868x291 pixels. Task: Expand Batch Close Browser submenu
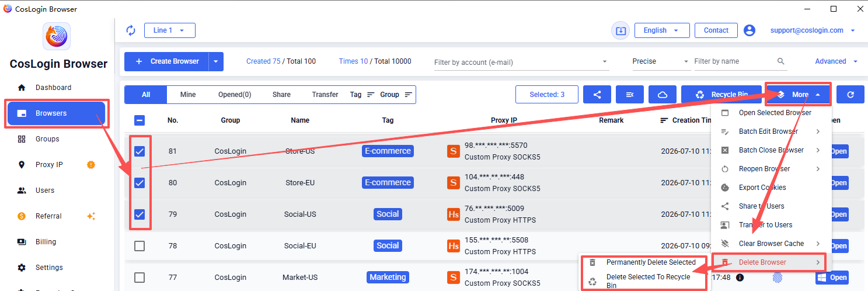tap(771, 150)
